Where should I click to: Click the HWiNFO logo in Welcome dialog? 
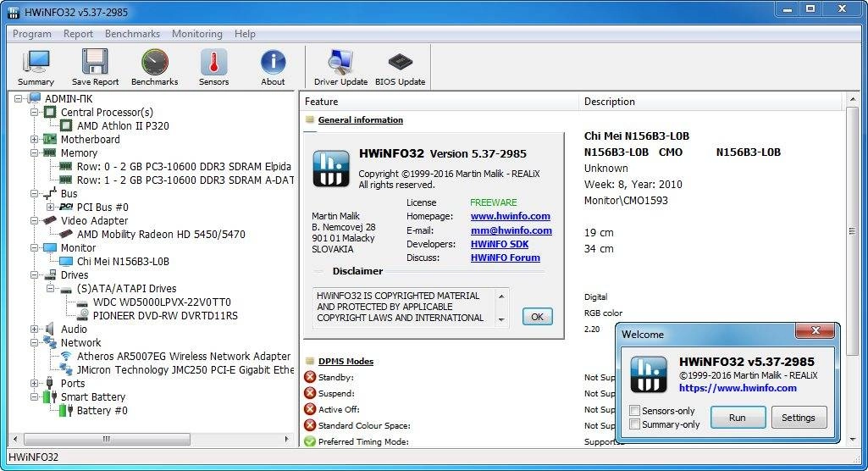click(648, 374)
